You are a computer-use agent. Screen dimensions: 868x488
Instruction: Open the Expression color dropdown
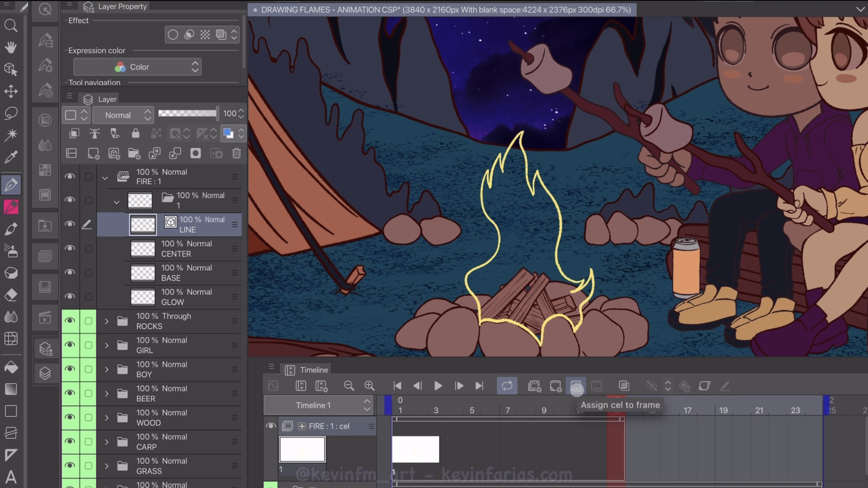pyautogui.click(x=137, y=67)
